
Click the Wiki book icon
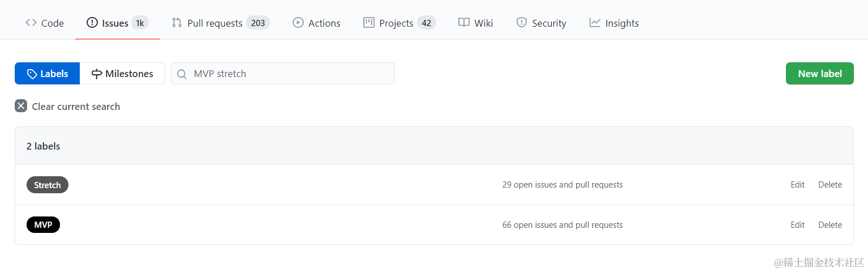pos(464,23)
